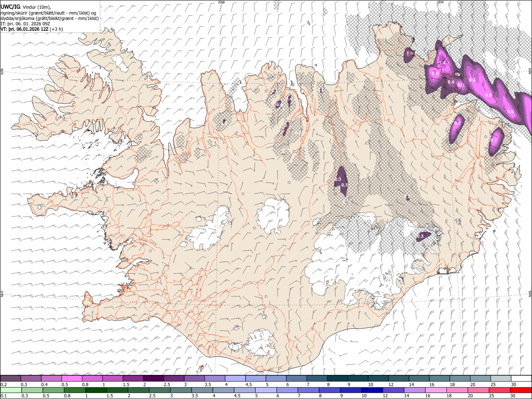532x399 pixels.
Task: Click the '0.2' label of the upper legend
Action: coord(3,384)
